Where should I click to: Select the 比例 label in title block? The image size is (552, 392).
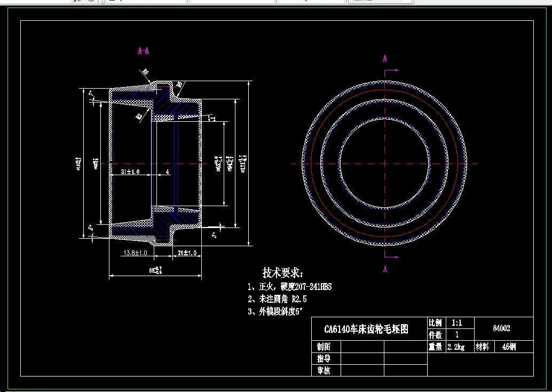coord(435,322)
